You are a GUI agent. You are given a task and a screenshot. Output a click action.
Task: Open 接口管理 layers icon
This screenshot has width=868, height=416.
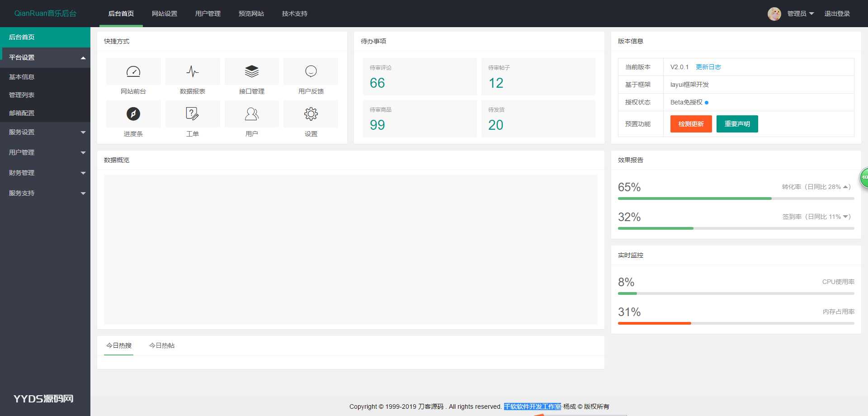click(252, 71)
